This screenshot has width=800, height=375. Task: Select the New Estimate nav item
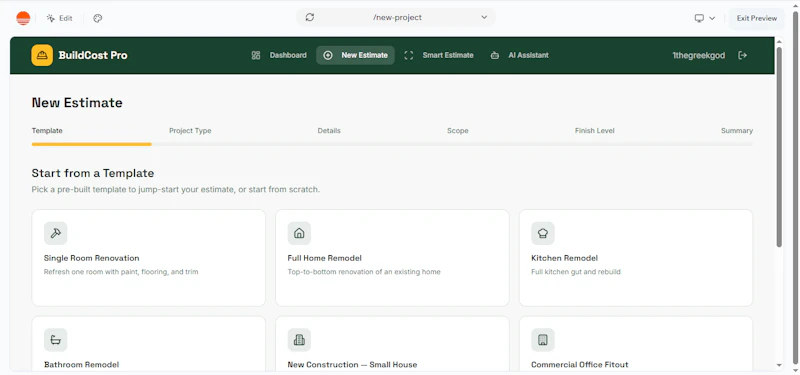(x=355, y=55)
